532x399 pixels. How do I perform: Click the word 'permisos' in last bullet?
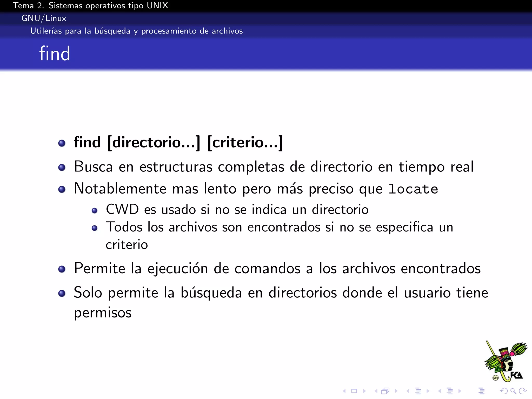pos(103,312)
